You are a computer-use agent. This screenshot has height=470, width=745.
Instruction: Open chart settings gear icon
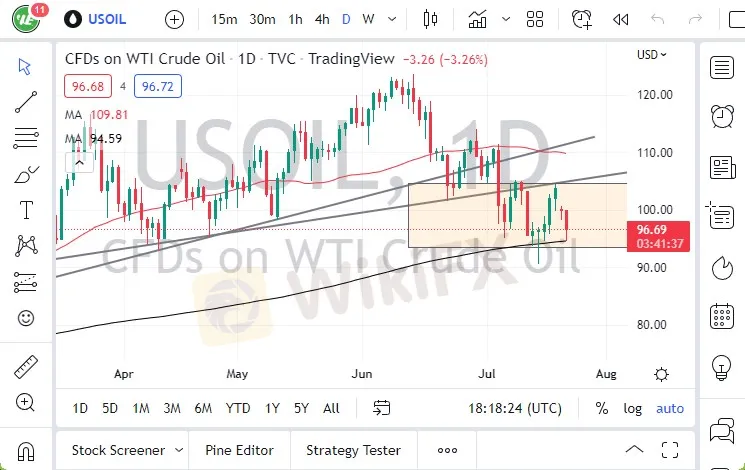point(661,374)
